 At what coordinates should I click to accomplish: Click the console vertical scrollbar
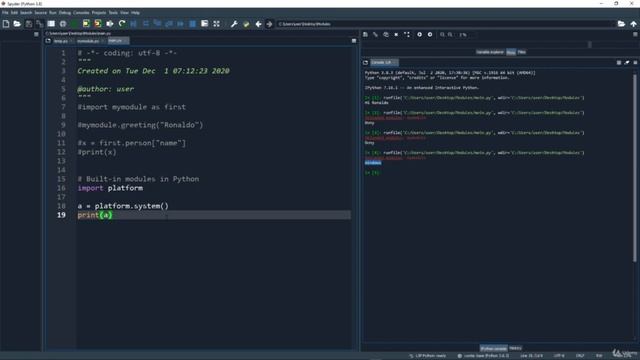point(634,167)
